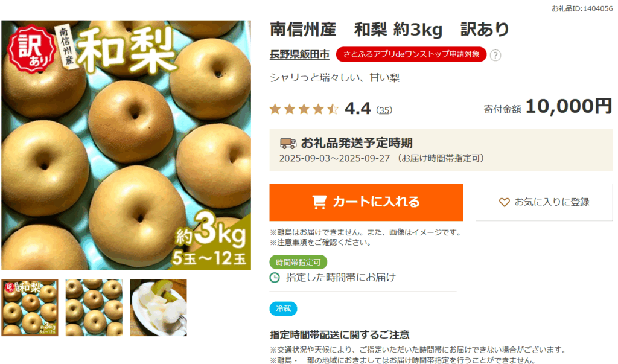The width and height of the screenshot is (618, 364).
Task: Click the 冷蔵 refrigerated badge
Action: click(283, 308)
